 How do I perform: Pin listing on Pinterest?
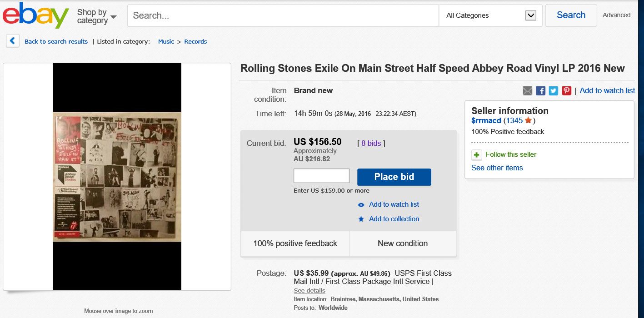click(x=566, y=91)
